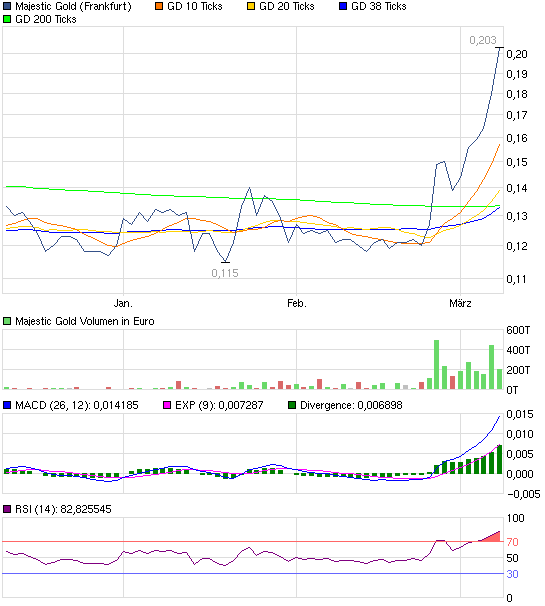
Task: Click the 'März' axis label
Action: coord(460,303)
